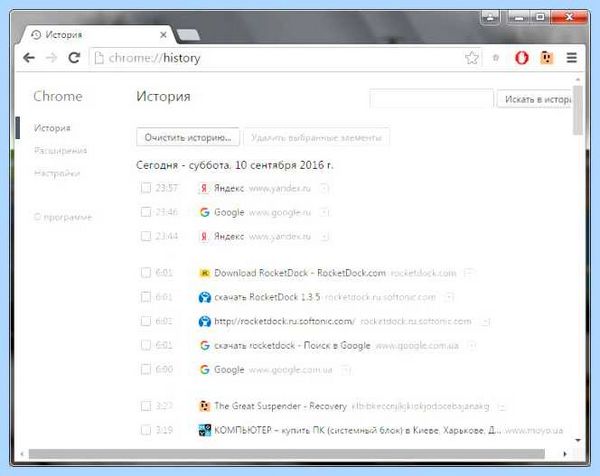Click the vertical scrollbar thumb
Screen dimensions: 600x476
pyautogui.click(x=577, y=110)
